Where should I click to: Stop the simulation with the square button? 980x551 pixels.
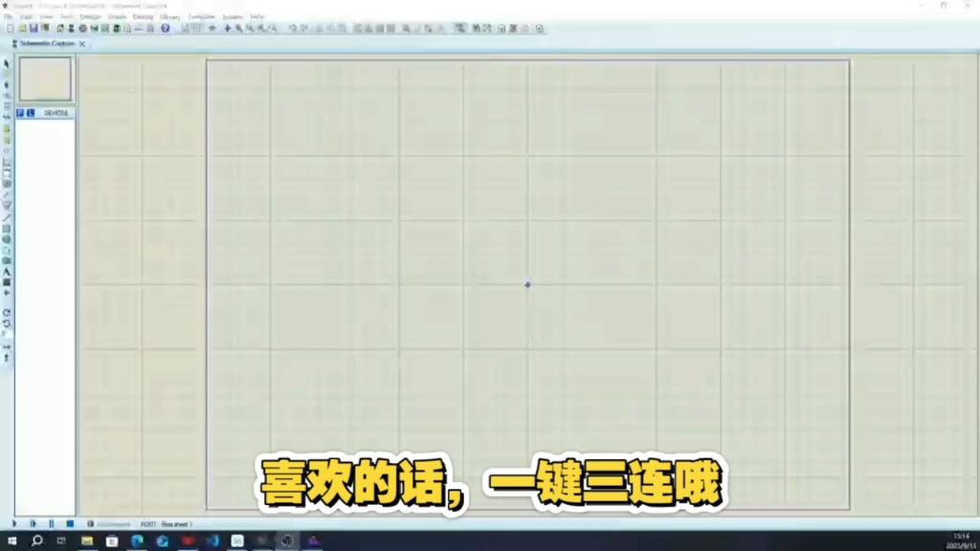[70, 523]
